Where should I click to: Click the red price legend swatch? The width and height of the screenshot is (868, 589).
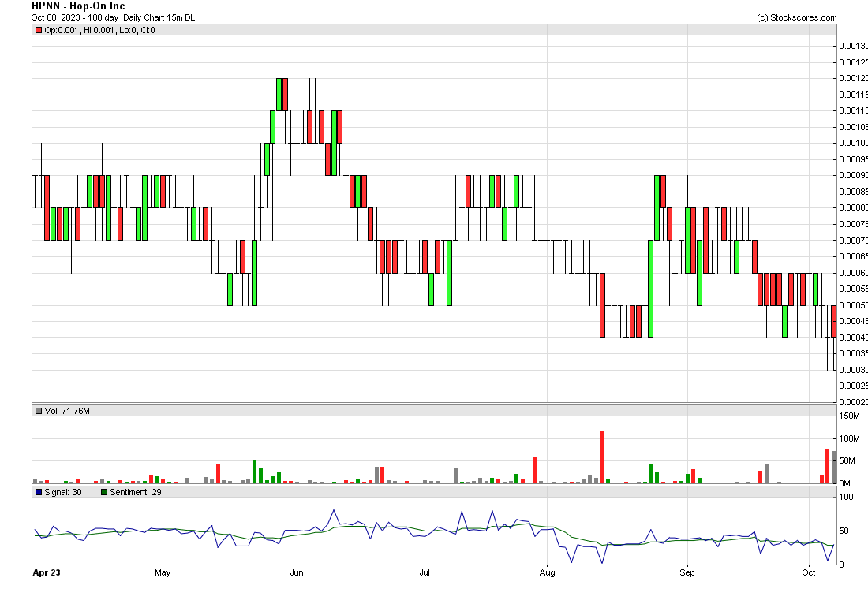pos(39,31)
